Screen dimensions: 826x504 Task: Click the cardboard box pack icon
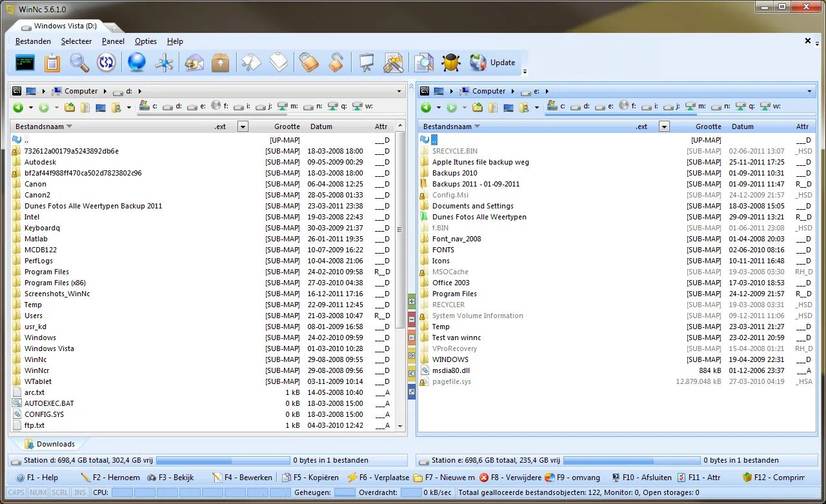[x=221, y=63]
